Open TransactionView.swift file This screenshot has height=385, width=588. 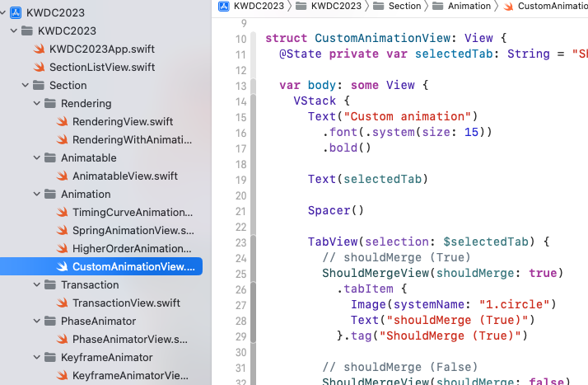(126, 303)
